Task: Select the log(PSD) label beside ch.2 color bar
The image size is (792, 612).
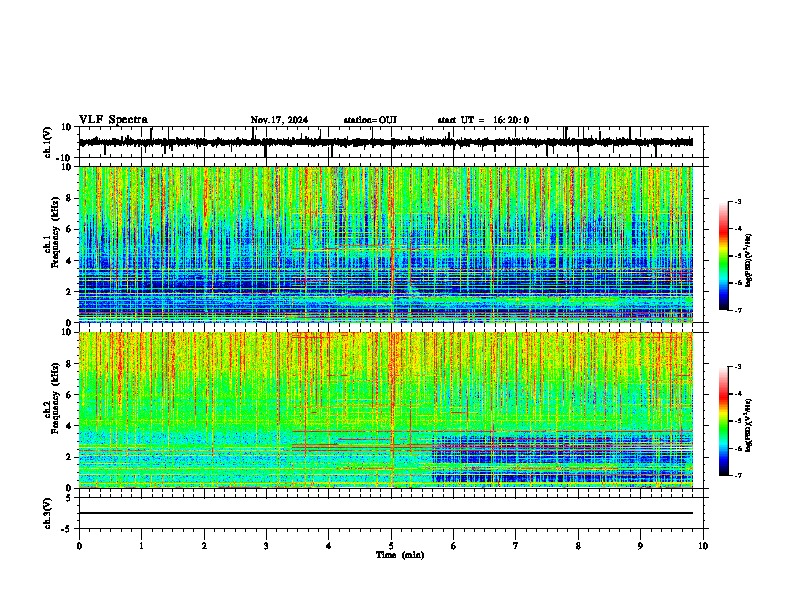Action: [x=749, y=425]
